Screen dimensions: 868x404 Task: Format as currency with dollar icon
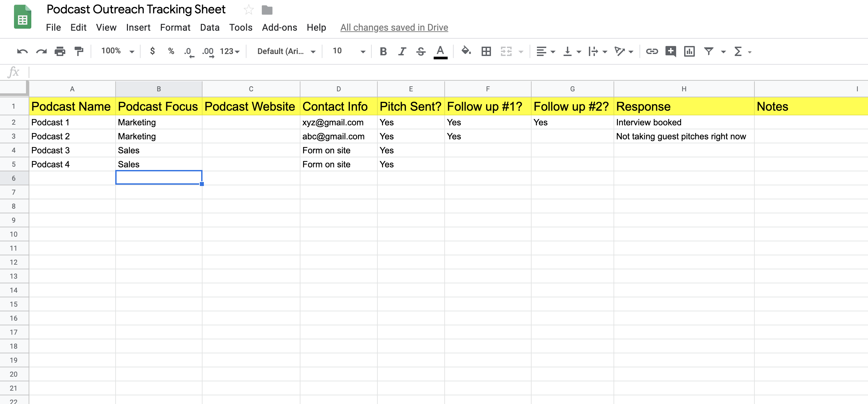click(152, 51)
